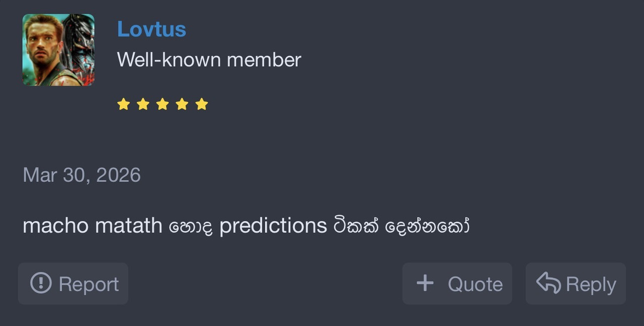644x326 pixels.
Task: Click the word matath in the post
Action: click(128, 225)
